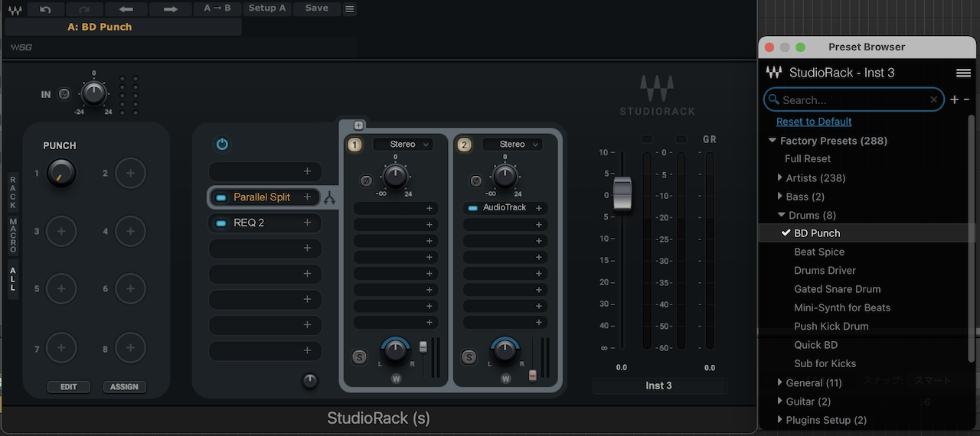980x436 pixels.
Task: Click the macro EDIT button
Action: pos(69,387)
